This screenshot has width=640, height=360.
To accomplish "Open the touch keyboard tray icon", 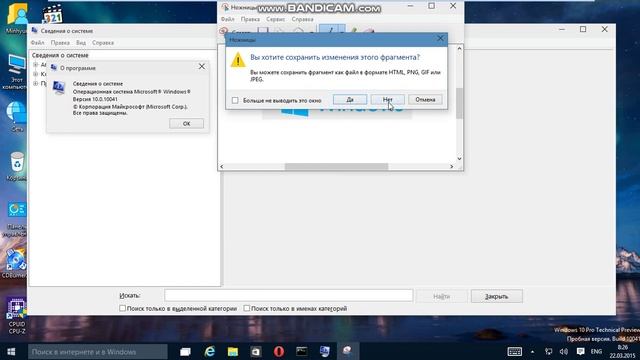I will [514, 351].
